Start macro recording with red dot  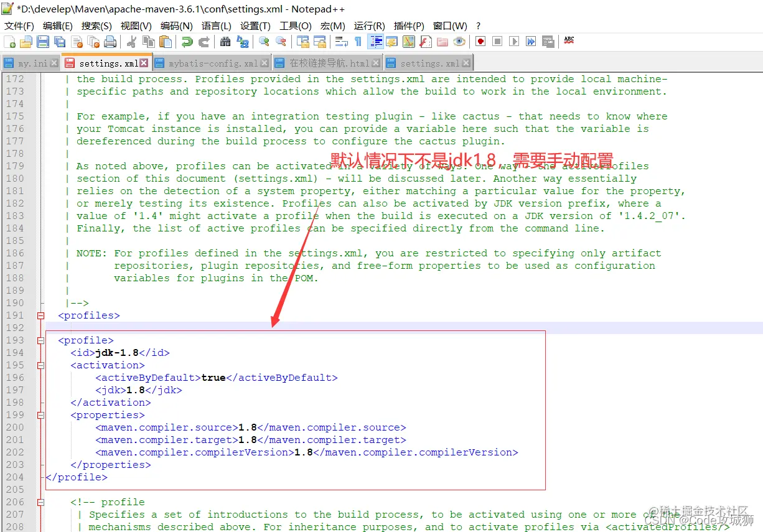480,42
